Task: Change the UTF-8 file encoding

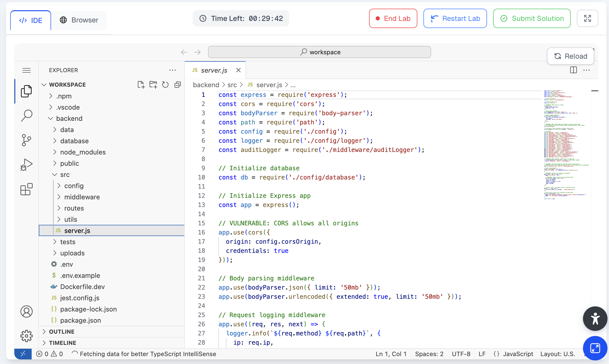Action: click(461, 354)
